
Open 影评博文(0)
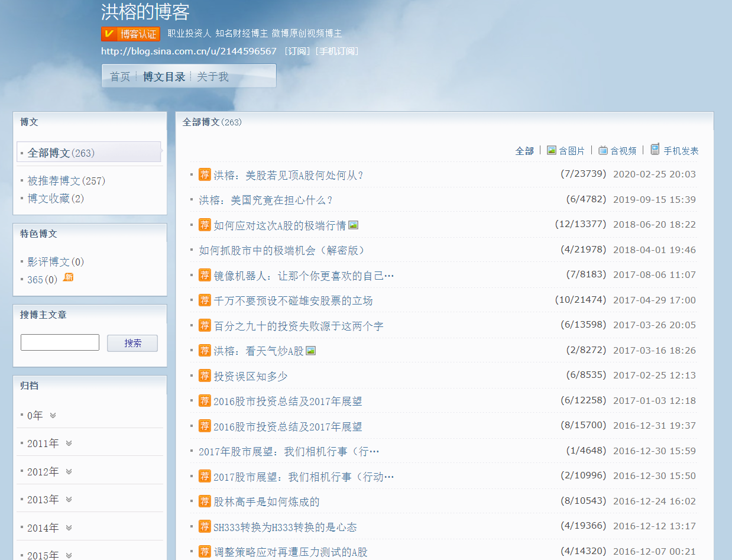coord(56,262)
